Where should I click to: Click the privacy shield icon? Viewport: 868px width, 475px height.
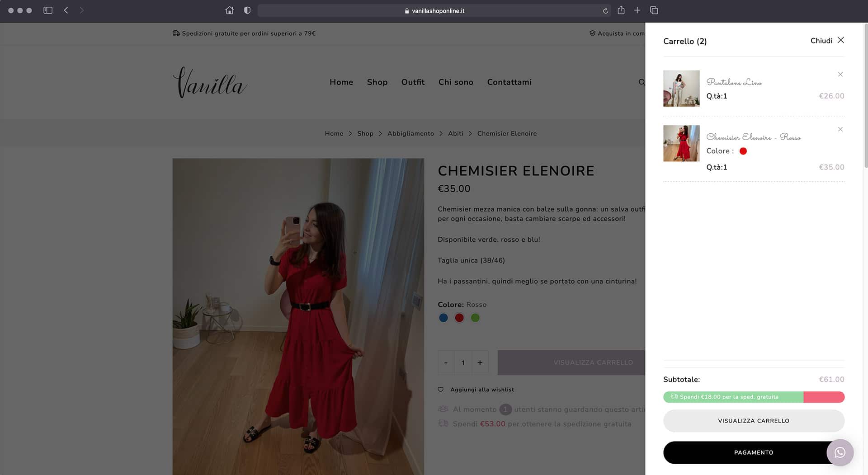click(247, 10)
